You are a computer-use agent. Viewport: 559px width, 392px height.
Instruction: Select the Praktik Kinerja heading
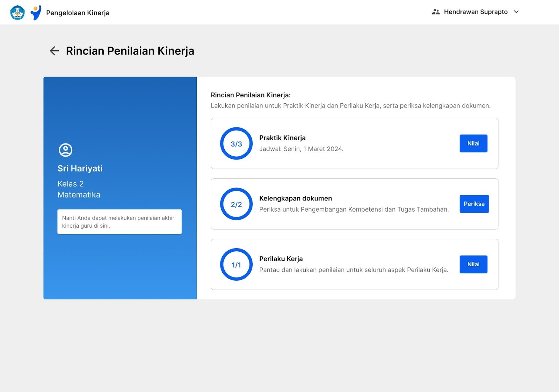(x=282, y=138)
